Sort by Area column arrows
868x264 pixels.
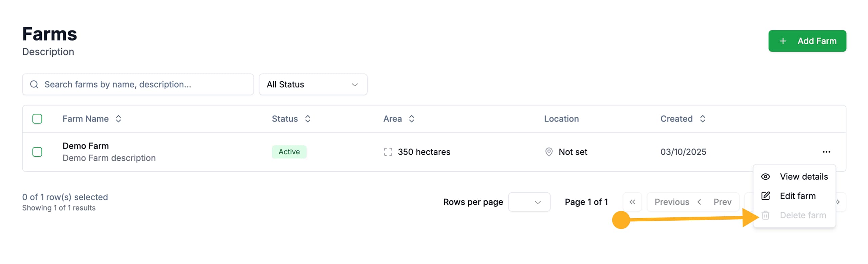411,119
